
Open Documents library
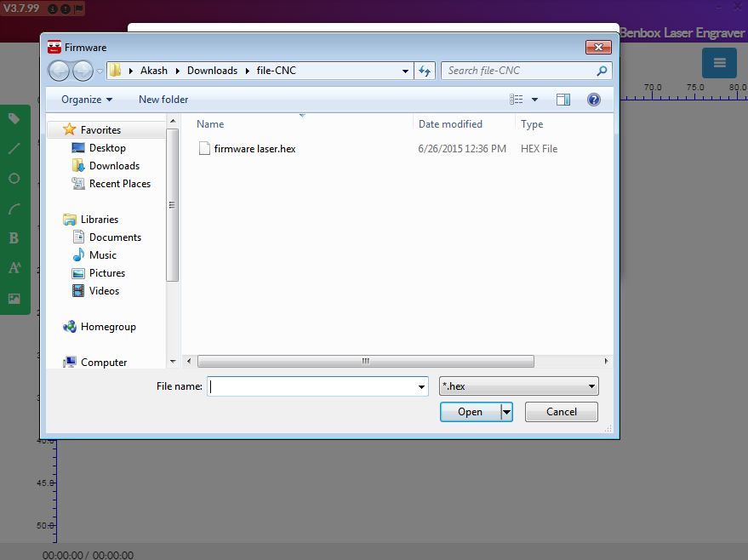click(115, 237)
